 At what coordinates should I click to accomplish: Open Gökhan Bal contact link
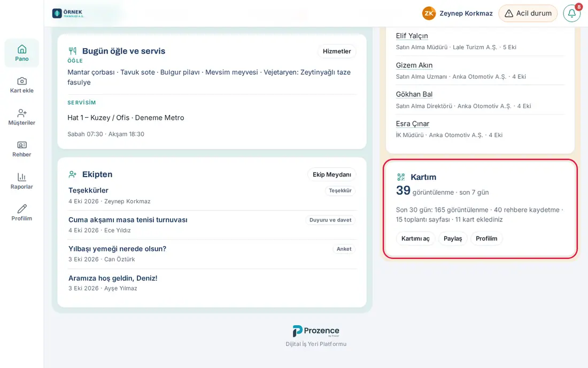(x=414, y=94)
